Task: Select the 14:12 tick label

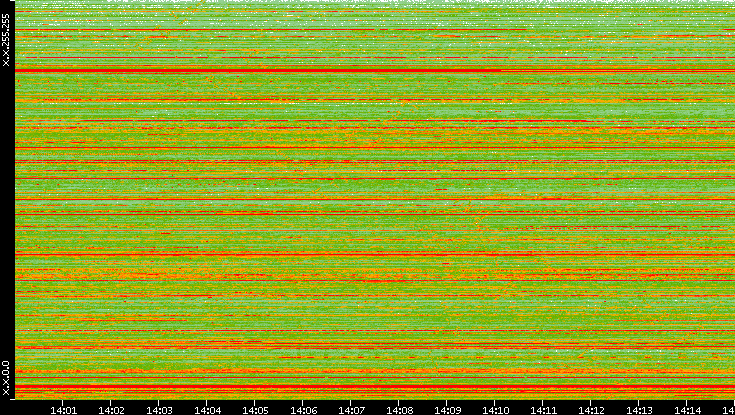Action: [591, 410]
